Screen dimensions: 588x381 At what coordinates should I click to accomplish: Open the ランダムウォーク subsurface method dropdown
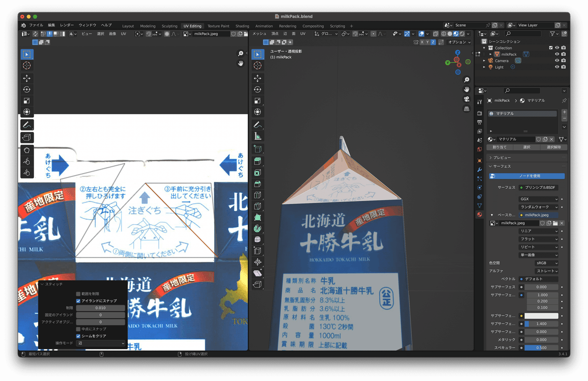coord(539,207)
